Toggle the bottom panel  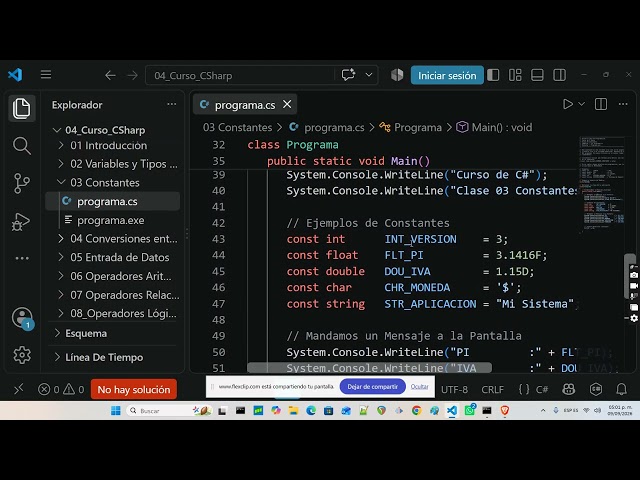(537, 75)
